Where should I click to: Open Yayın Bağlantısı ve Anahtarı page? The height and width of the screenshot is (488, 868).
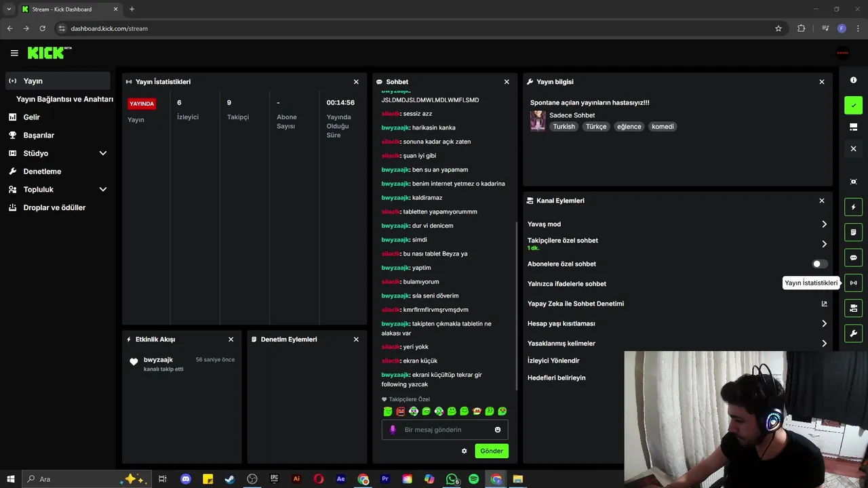pyautogui.click(x=64, y=99)
